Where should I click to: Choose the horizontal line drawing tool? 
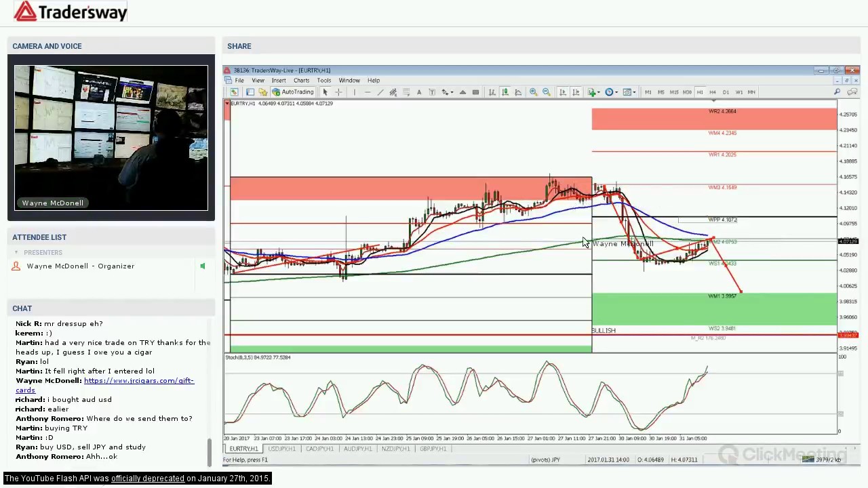pyautogui.click(x=368, y=92)
